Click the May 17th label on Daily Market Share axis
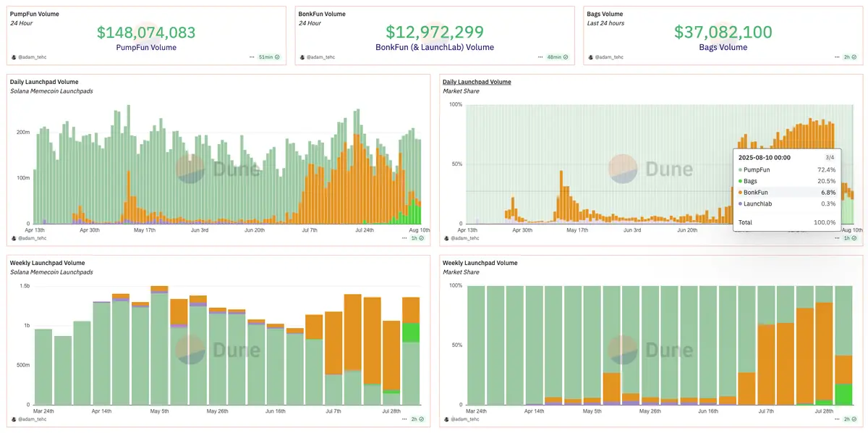This screenshot has width=868, height=433. 577,230
